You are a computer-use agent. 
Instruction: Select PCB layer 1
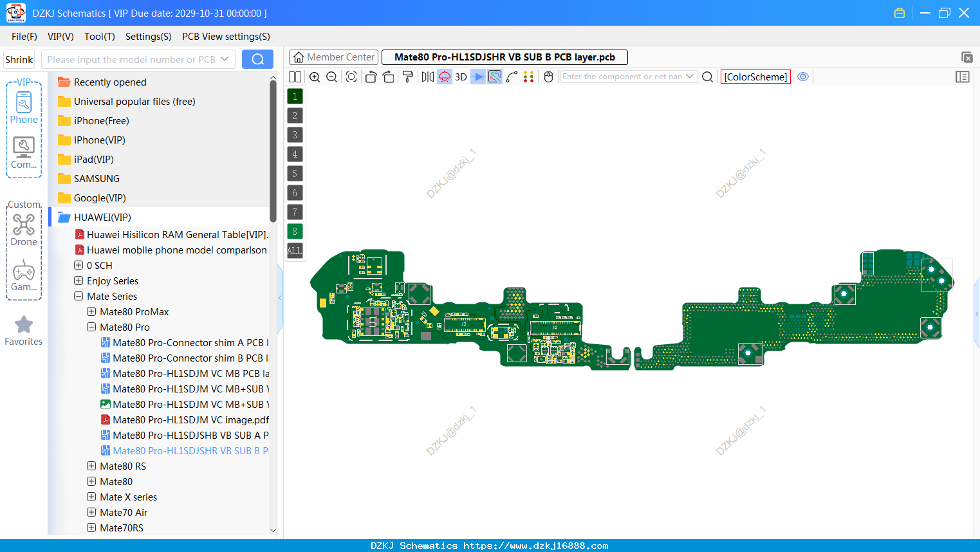[x=295, y=97]
